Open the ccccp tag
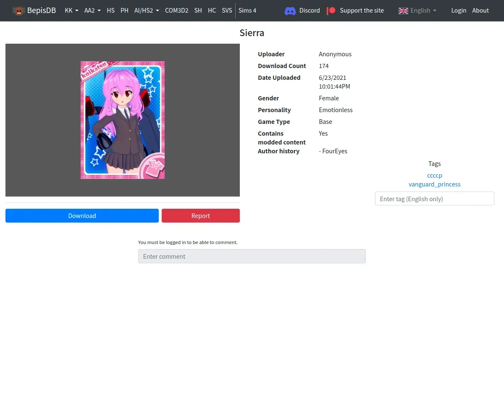The image size is (504, 420). [x=435, y=176]
